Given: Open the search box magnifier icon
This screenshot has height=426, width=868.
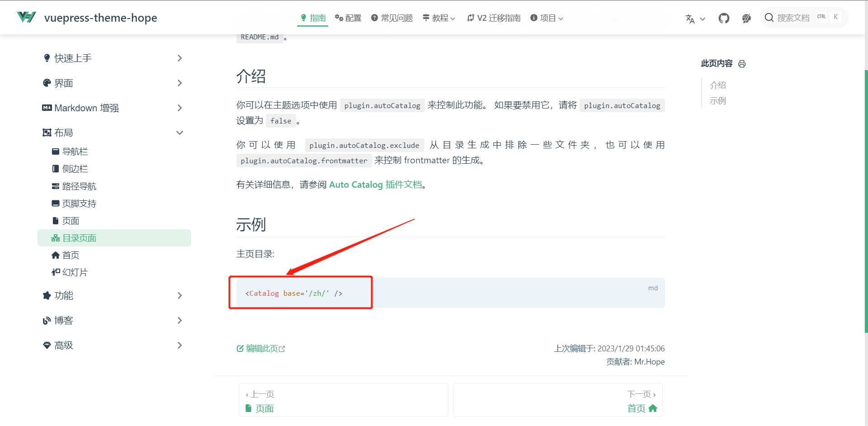Looking at the screenshot, I should [769, 17].
